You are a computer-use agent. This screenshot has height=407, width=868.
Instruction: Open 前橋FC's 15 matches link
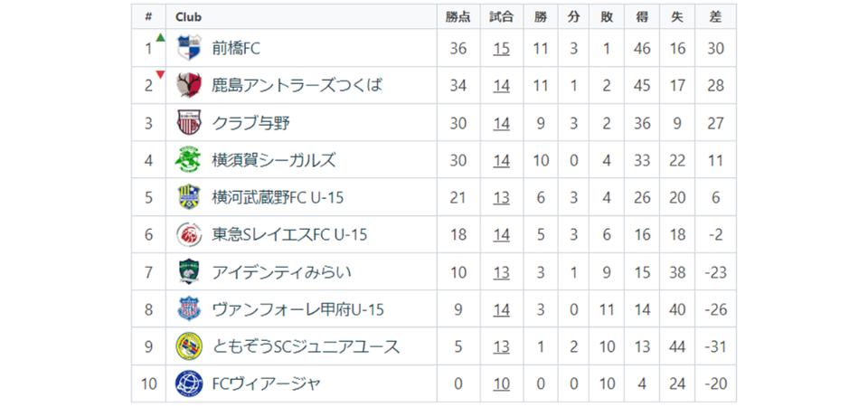click(502, 48)
